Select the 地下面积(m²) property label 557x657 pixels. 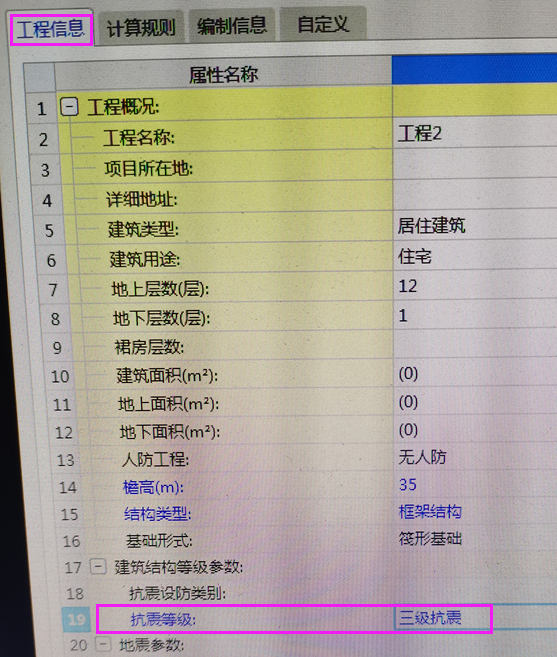(170, 432)
